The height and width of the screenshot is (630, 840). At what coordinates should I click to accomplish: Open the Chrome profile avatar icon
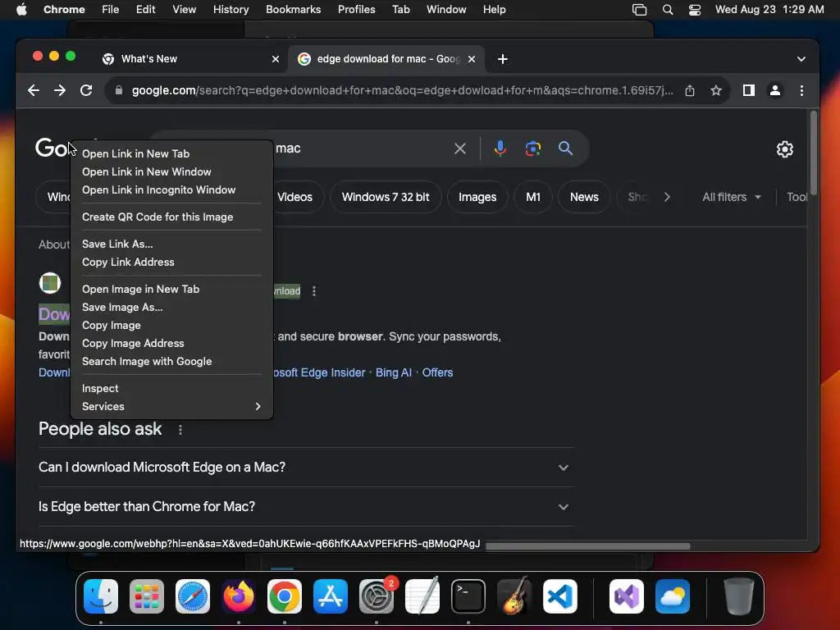[x=774, y=90]
